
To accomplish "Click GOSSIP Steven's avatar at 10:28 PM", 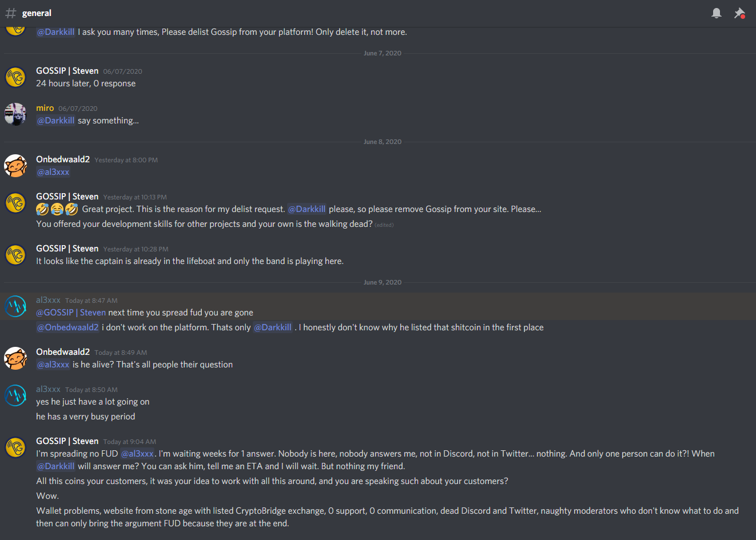I will tap(15, 255).
